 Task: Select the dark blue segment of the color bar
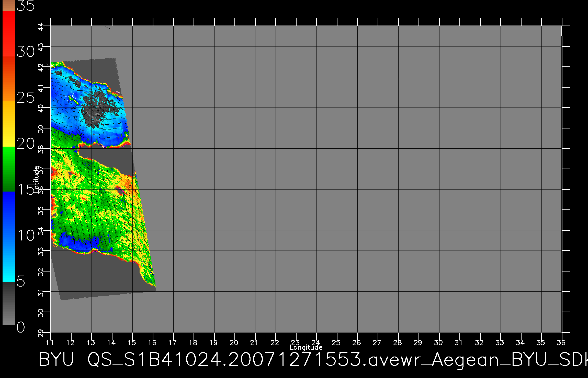point(9,214)
